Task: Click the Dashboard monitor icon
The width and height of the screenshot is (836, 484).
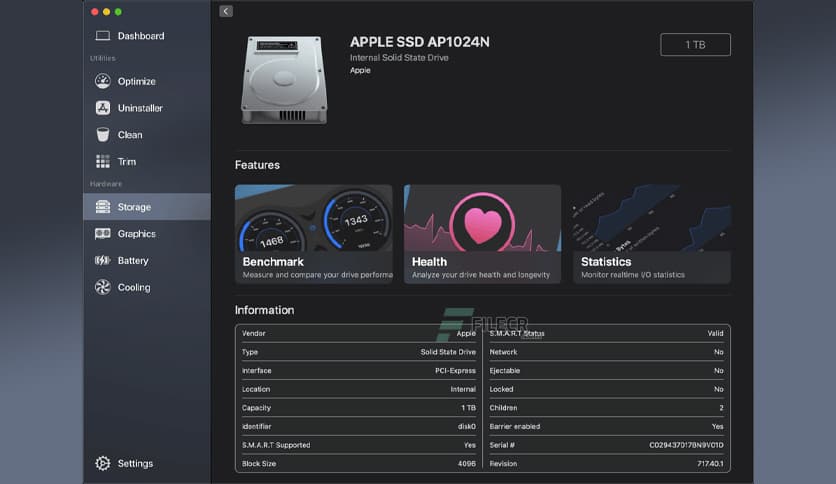Action: click(102, 36)
